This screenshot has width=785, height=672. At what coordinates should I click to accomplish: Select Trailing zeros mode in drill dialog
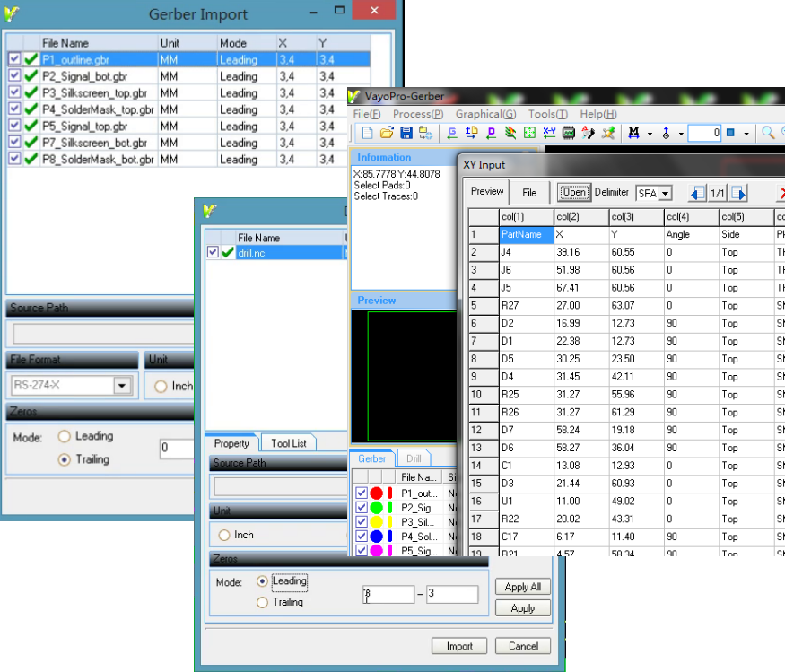(x=263, y=603)
